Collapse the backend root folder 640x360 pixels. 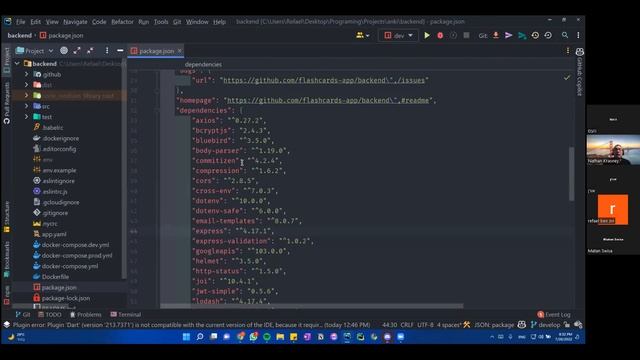tap(17, 64)
